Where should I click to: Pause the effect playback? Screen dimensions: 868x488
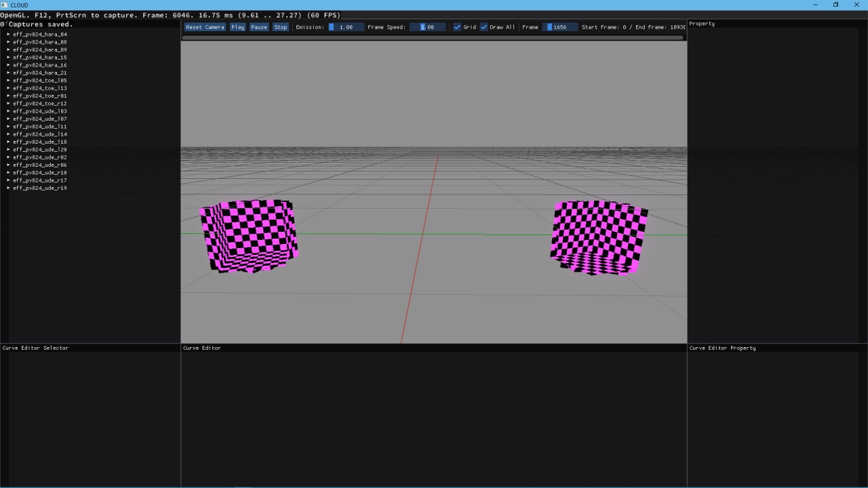[x=259, y=27]
